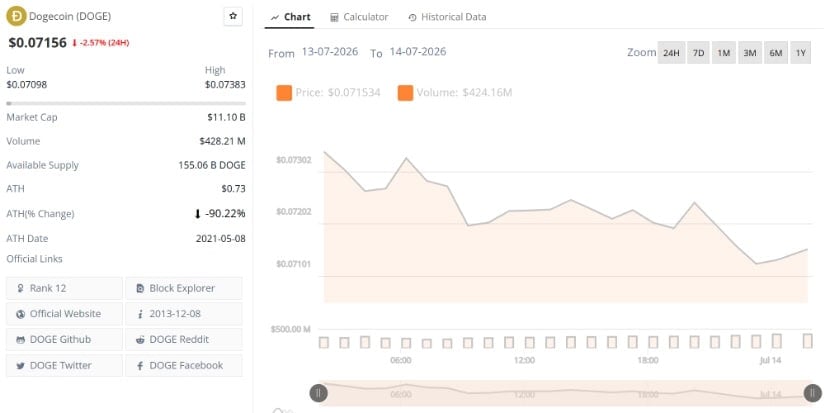The image size is (825, 413).
Task: Click the price value $0.07156
Action: tap(37, 43)
